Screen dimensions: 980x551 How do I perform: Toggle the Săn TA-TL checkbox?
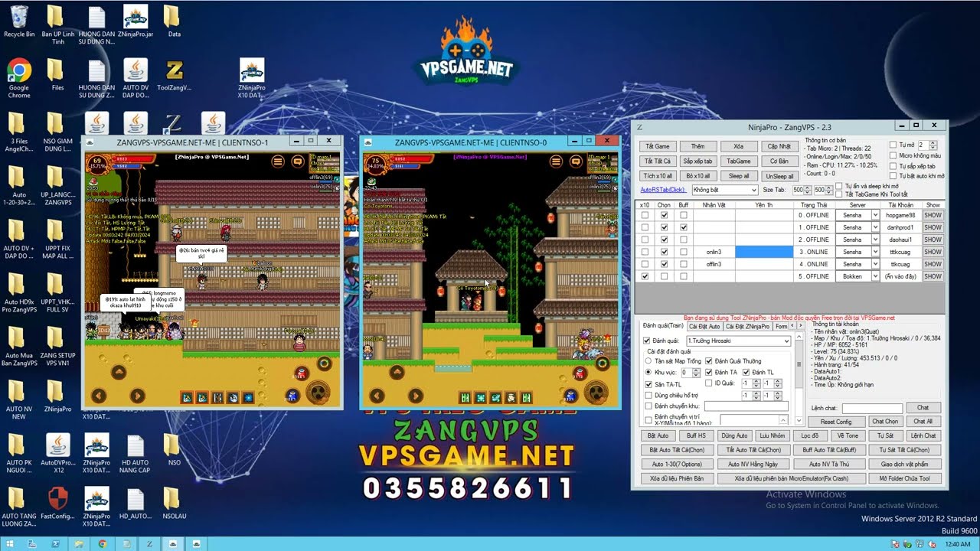coord(648,384)
